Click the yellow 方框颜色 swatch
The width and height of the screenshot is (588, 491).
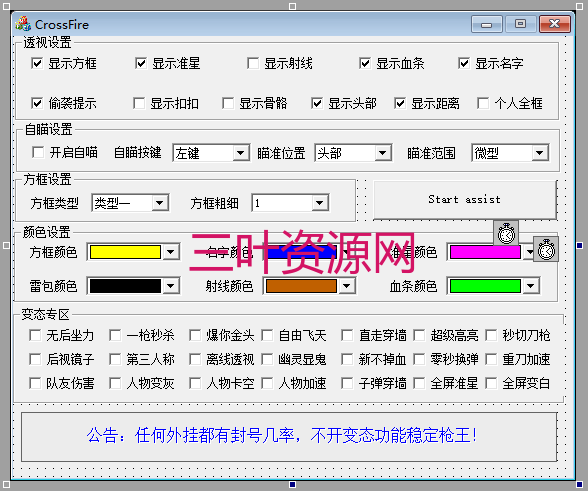tap(125, 252)
